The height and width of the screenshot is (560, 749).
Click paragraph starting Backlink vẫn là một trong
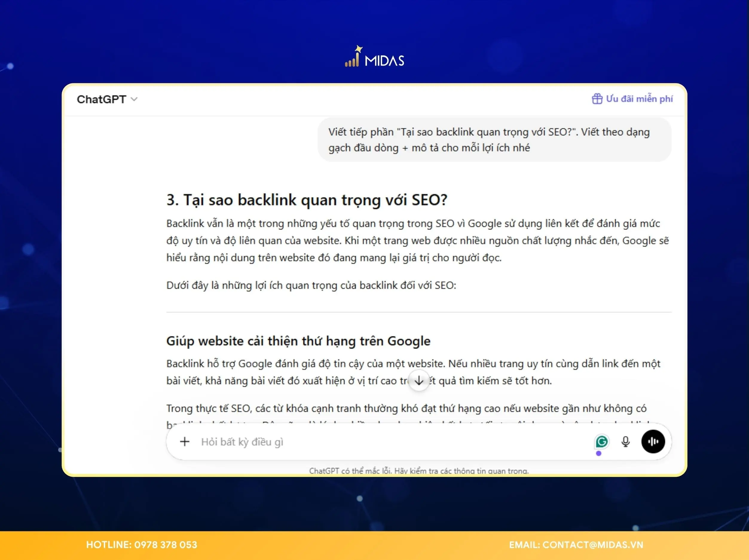point(418,241)
